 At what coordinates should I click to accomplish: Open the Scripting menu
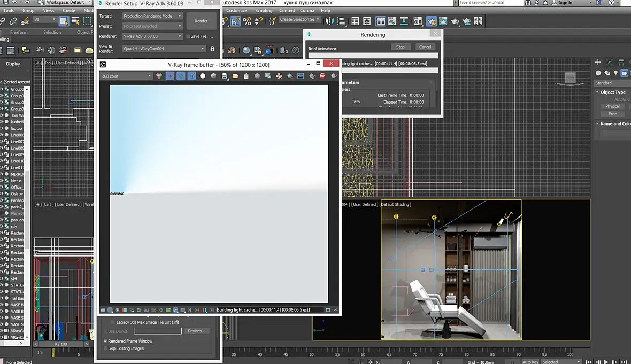click(264, 10)
